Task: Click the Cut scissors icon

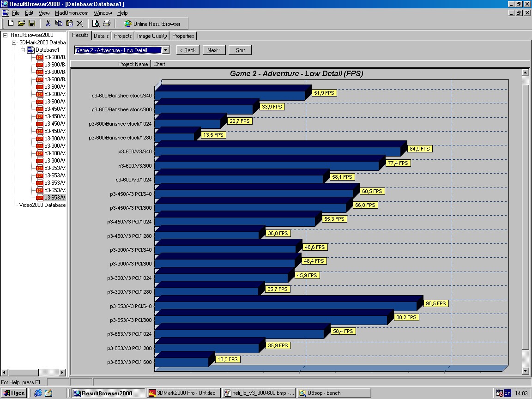Action: pos(48,22)
